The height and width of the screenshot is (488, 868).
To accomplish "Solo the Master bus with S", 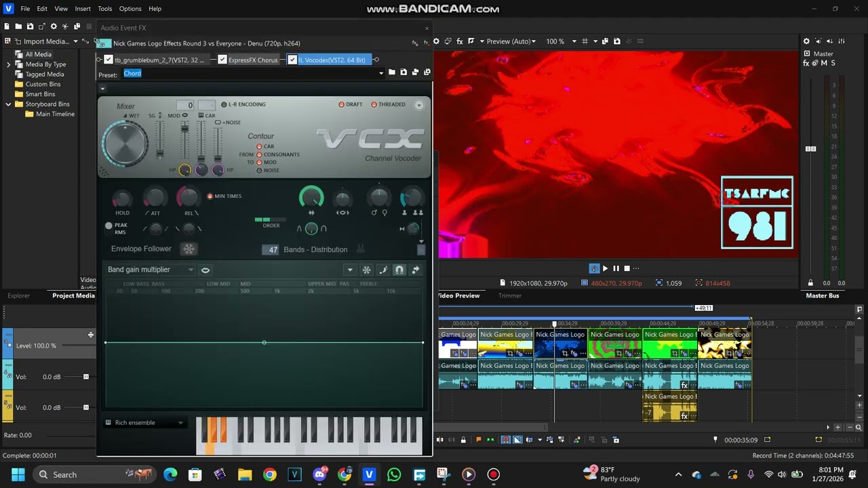I will pos(833,63).
